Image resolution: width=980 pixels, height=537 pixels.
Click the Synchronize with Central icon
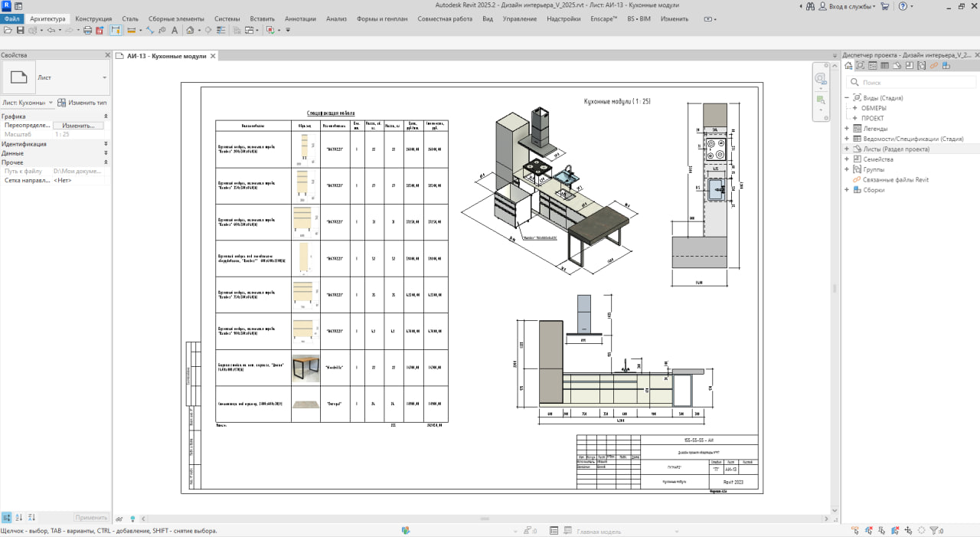32,30
